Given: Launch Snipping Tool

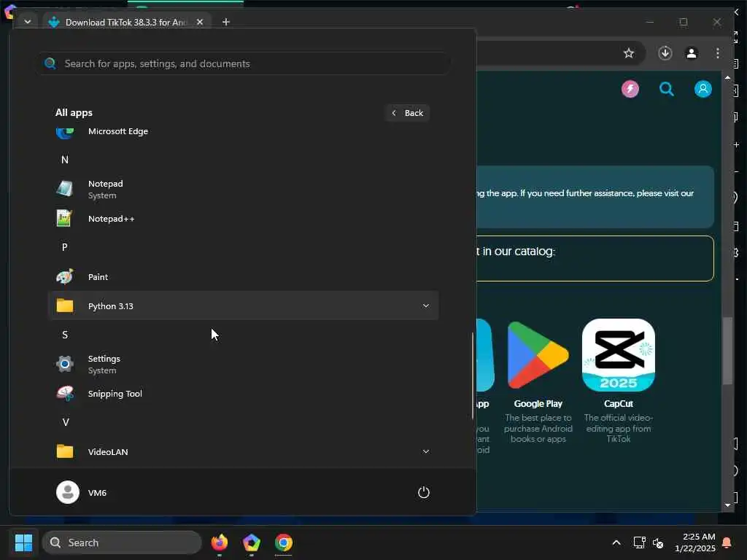Looking at the screenshot, I should (243, 393).
